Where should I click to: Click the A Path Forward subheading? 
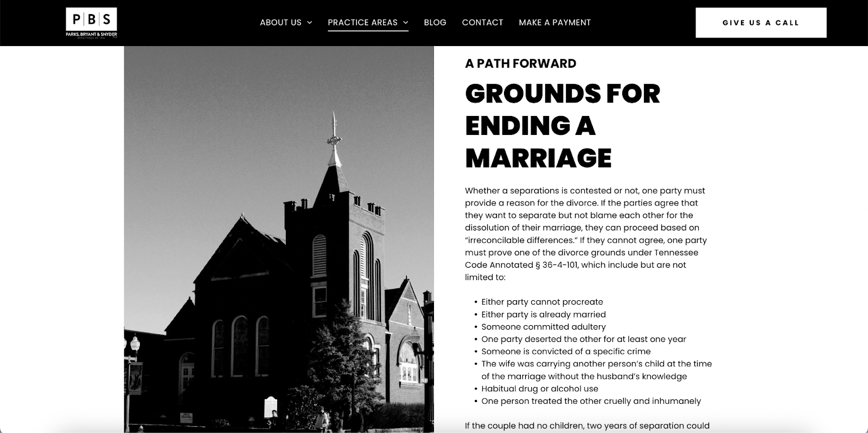click(520, 63)
